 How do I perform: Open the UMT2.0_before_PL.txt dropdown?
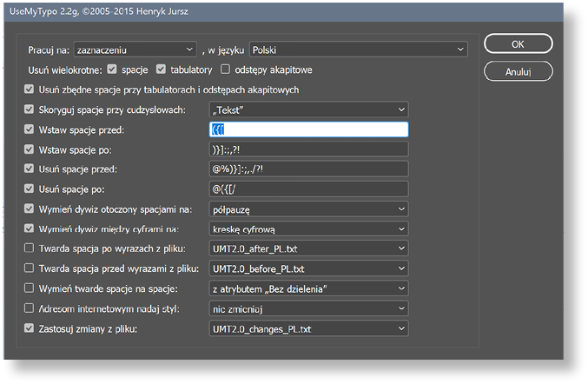click(308, 268)
